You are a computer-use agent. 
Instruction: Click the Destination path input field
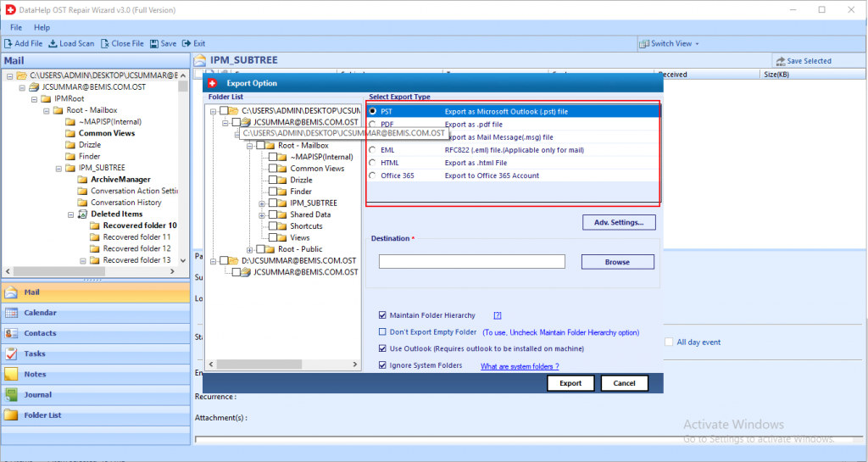471,262
